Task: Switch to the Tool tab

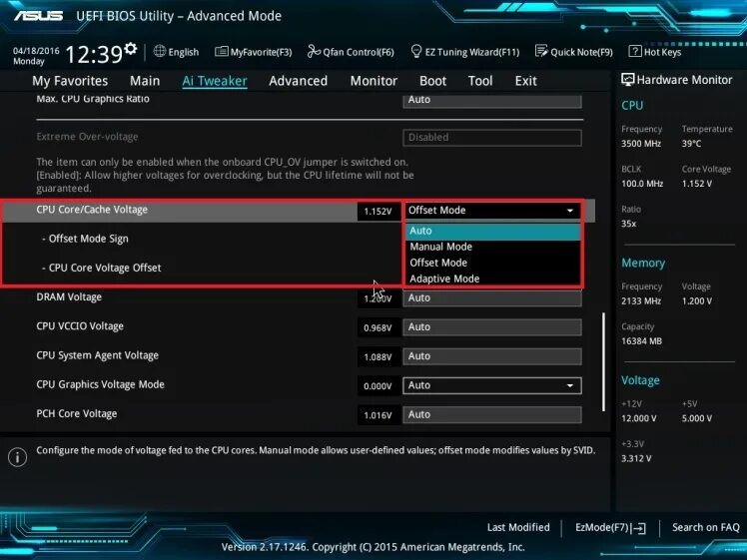Action: pos(480,81)
